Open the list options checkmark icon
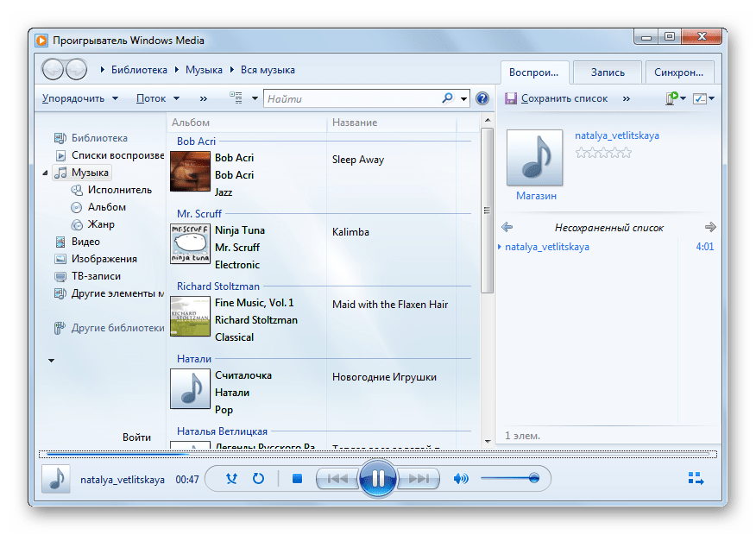 coord(700,98)
